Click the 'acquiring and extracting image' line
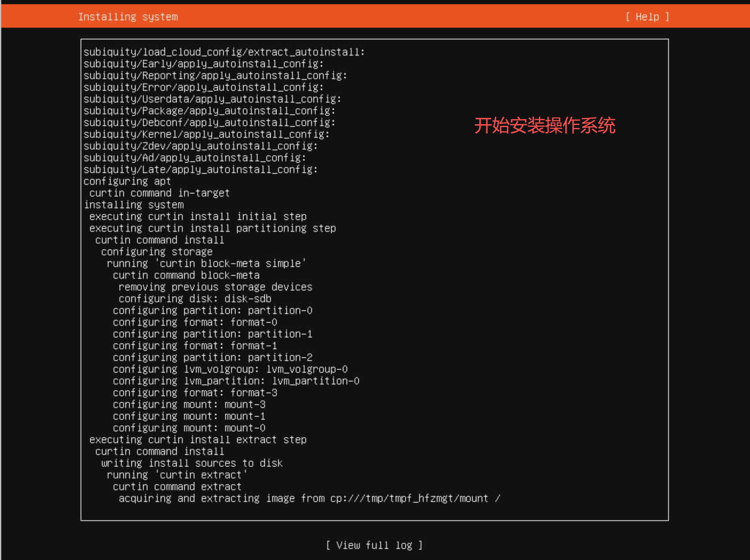The height and width of the screenshot is (560, 750). (x=309, y=498)
